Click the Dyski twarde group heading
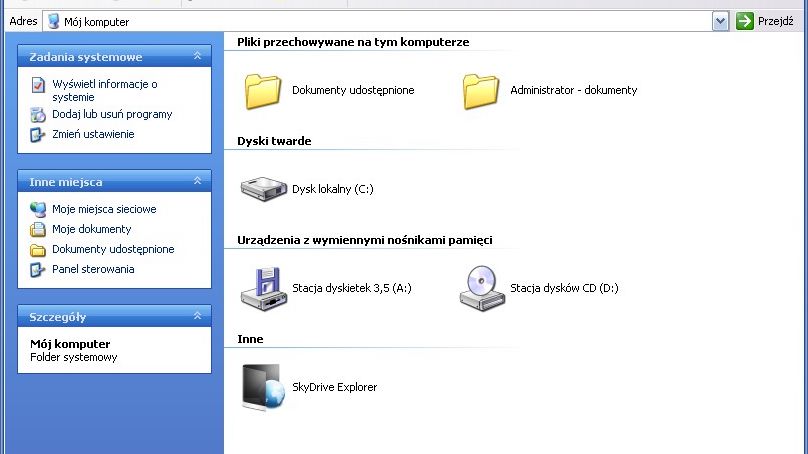 coord(274,141)
